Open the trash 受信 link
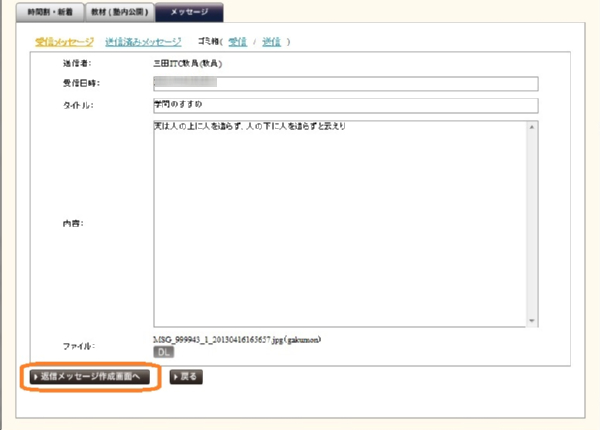600x430 pixels. pos(237,42)
